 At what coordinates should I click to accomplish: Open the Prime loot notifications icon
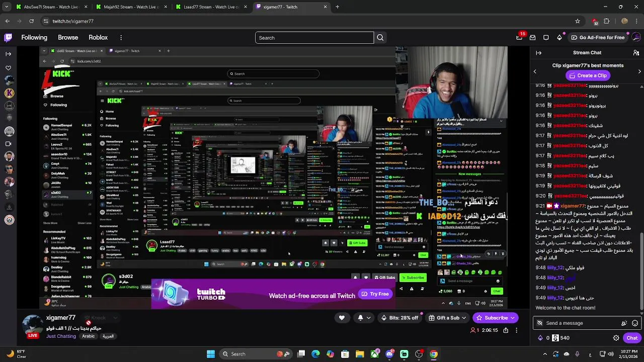tap(519, 37)
